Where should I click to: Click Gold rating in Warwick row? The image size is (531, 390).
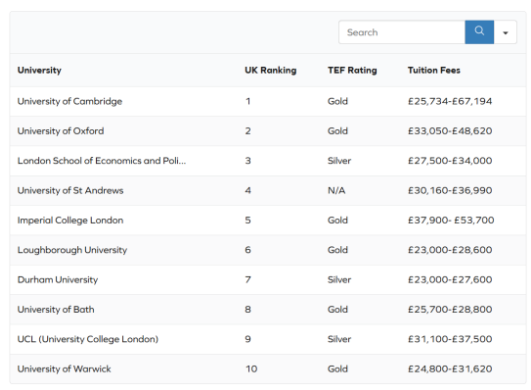[338, 369]
